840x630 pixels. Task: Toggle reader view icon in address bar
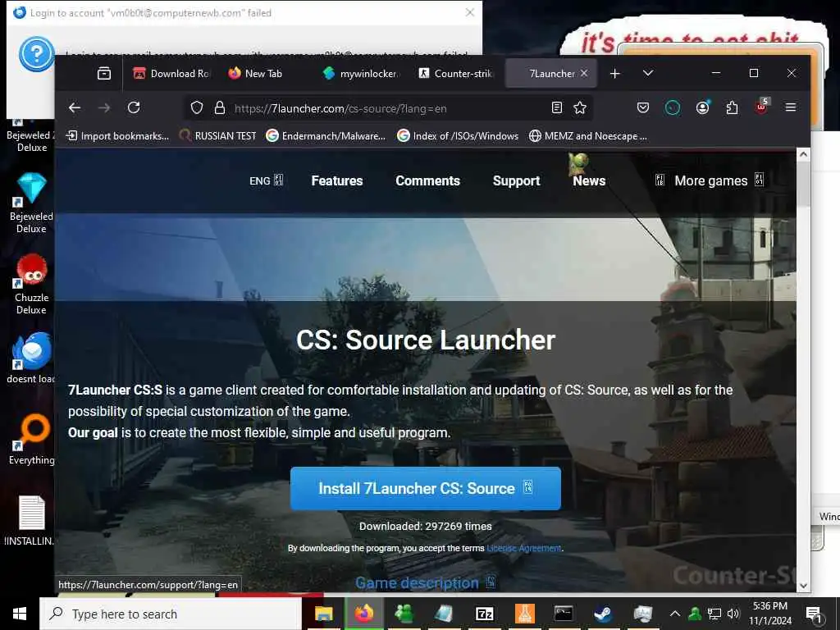point(557,107)
